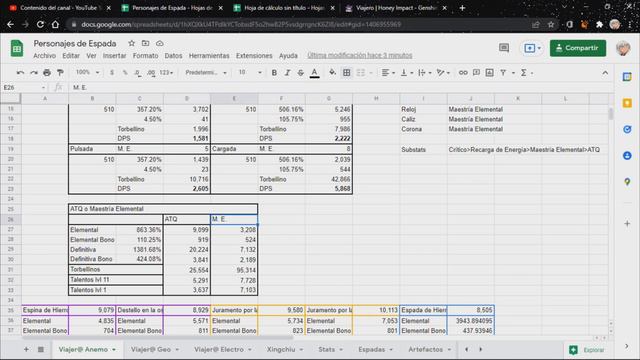Open Google Keep in side panel
The width and height of the screenshot is (640, 360).
pos(627,103)
